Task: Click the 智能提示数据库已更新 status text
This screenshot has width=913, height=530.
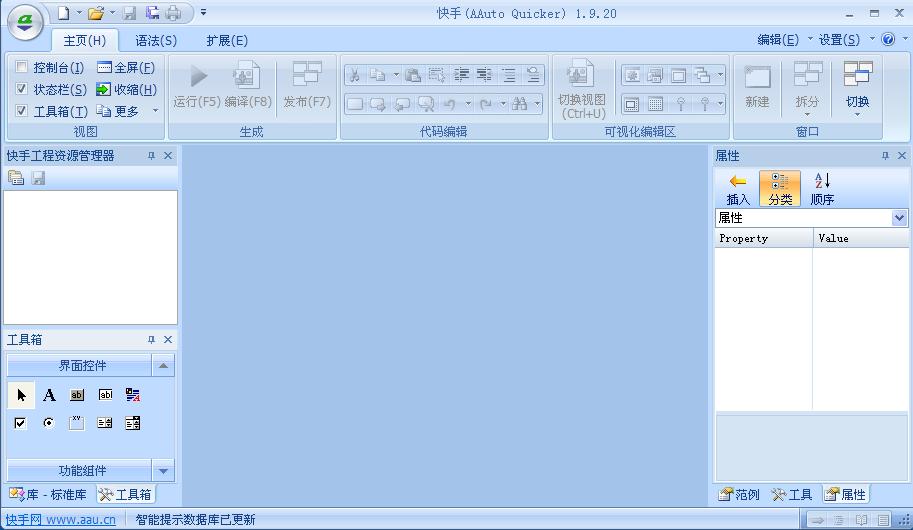Action: click(196, 520)
